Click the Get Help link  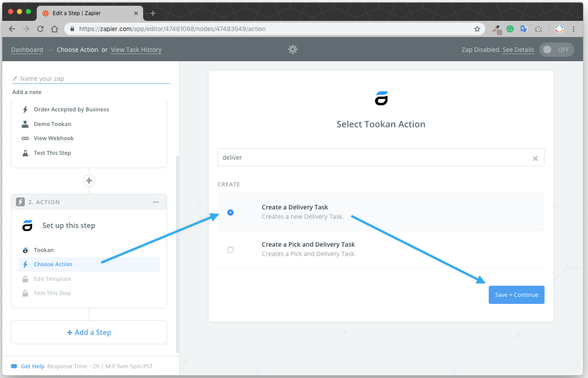tap(33, 366)
